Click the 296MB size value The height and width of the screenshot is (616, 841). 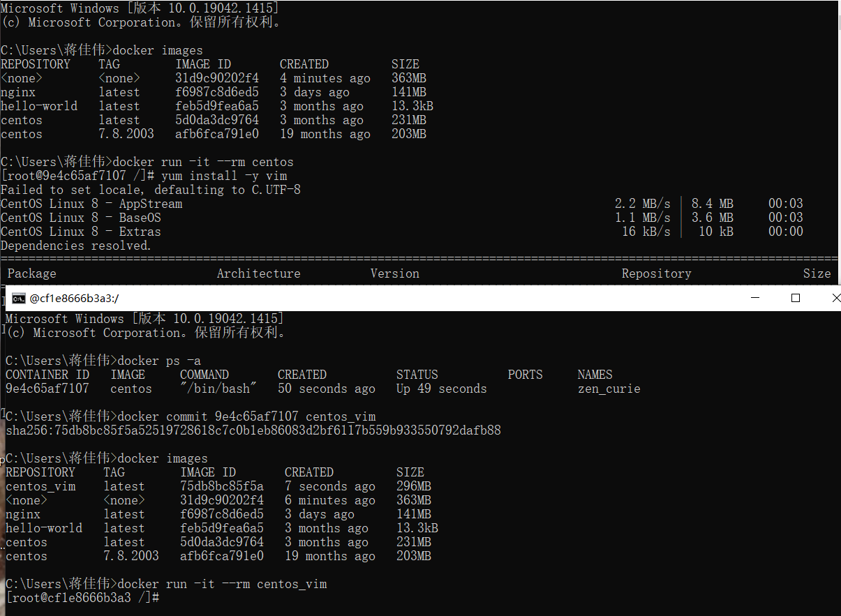[x=414, y=486]
